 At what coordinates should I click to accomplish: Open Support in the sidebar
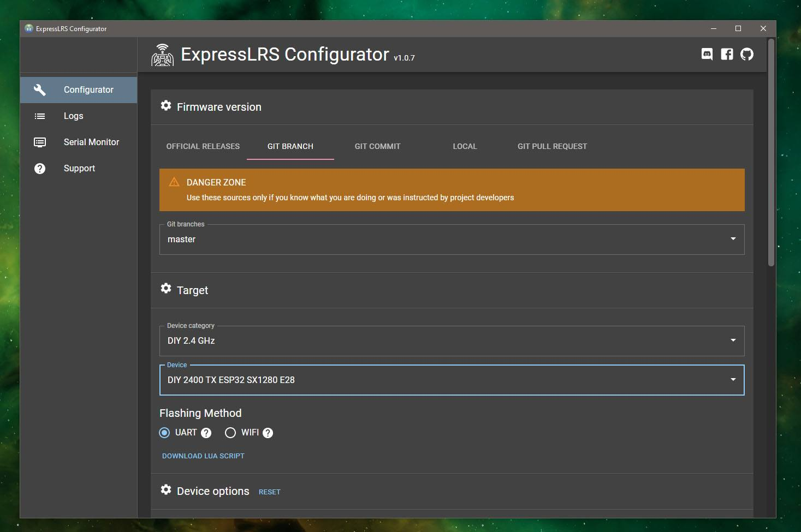79,169
